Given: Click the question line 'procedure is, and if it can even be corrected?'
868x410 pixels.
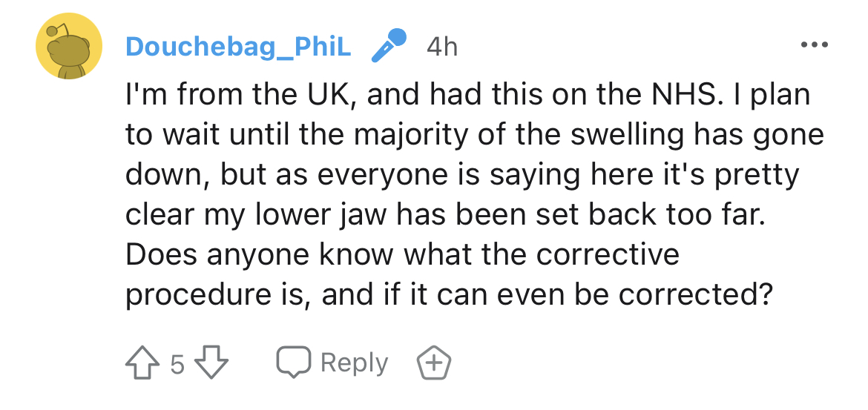Looking at the screenshot, I should (448, 294).
